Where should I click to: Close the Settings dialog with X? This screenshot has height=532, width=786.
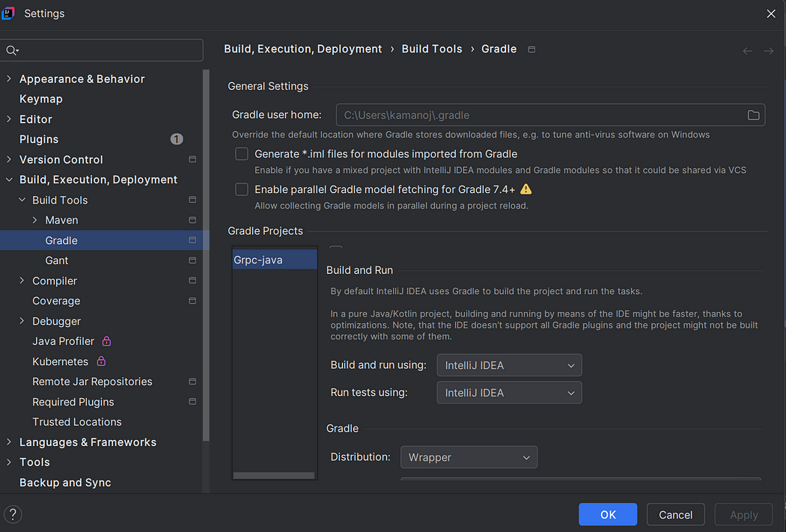(771, 13)
